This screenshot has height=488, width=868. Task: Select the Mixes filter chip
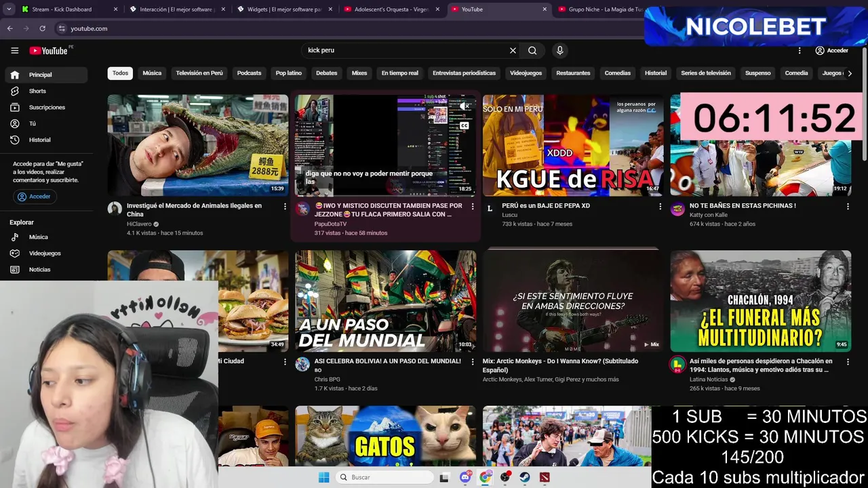(x=359, y=73)
